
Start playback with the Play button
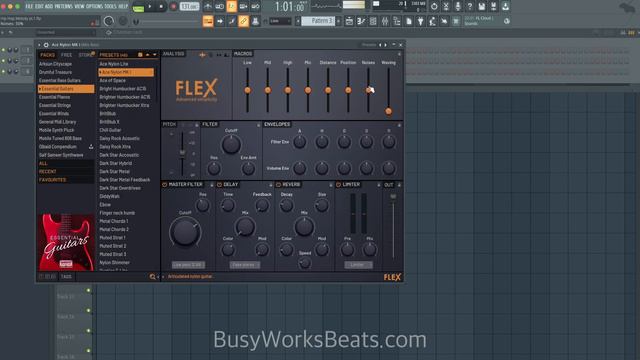150,7
